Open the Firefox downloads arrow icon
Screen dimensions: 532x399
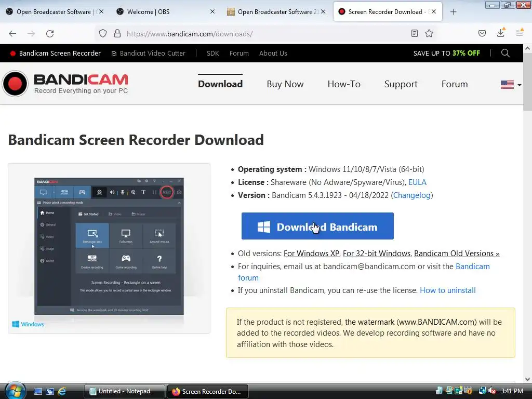coord(501,33)
